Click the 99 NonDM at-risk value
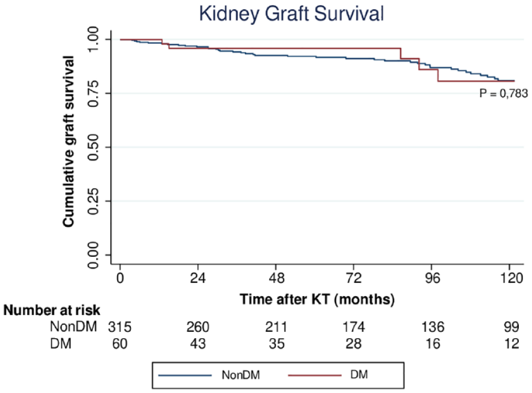 510,327
